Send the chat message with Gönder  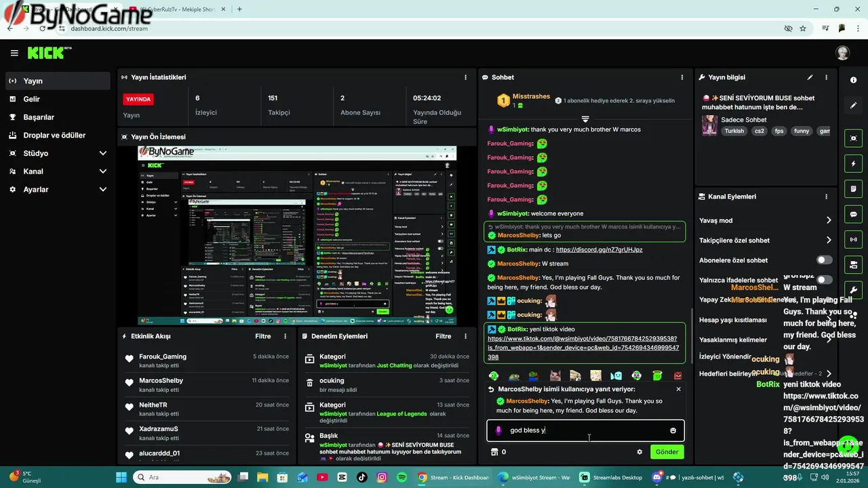667,452
